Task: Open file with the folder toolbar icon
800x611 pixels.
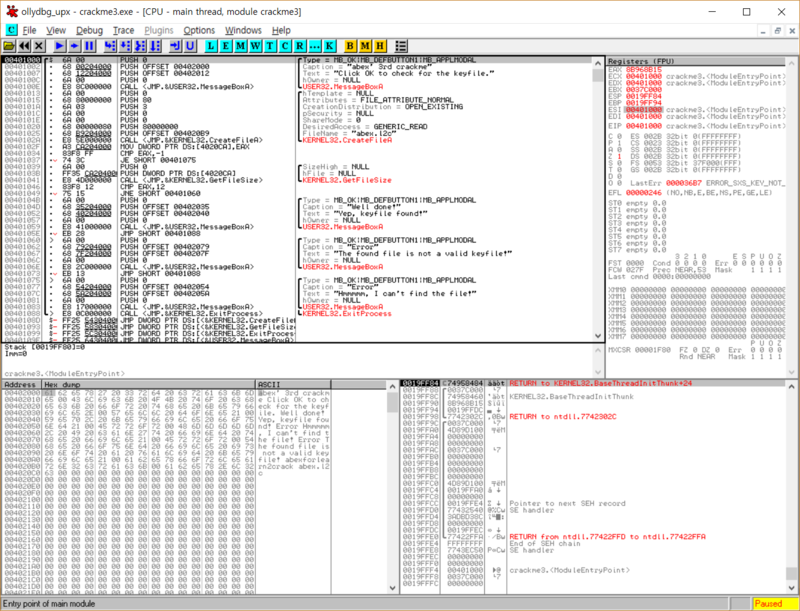Action: point(9,46)
